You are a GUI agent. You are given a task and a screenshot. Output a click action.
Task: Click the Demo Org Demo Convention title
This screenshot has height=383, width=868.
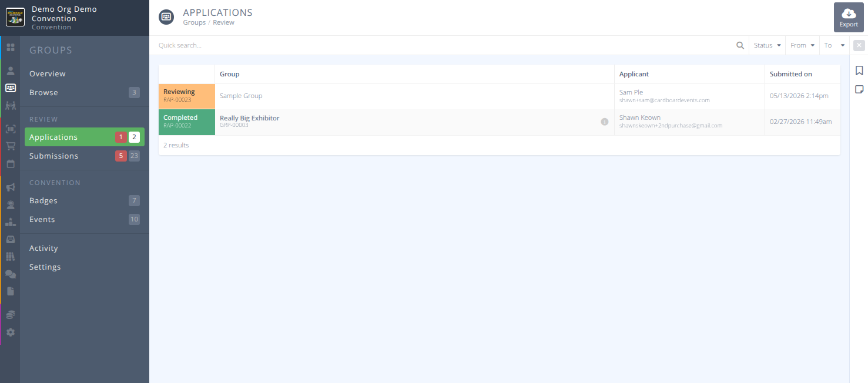(64, 14)
